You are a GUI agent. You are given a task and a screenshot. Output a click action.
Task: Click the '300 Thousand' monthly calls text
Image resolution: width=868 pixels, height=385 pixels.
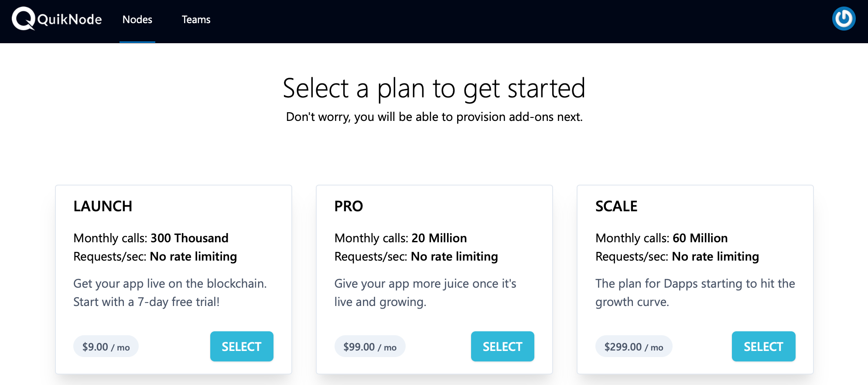pyautogui.click(x=189, y=238)
